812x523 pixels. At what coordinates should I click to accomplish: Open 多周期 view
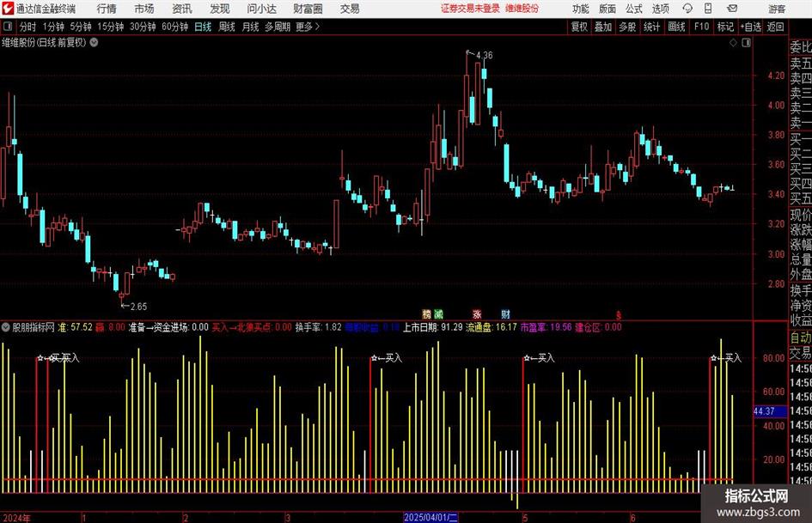278,27
